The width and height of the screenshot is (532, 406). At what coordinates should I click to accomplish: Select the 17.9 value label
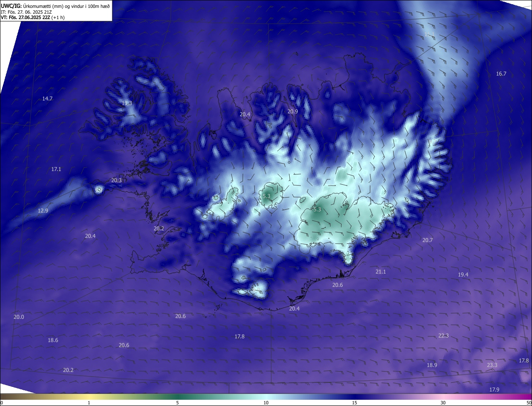[494, 390]
